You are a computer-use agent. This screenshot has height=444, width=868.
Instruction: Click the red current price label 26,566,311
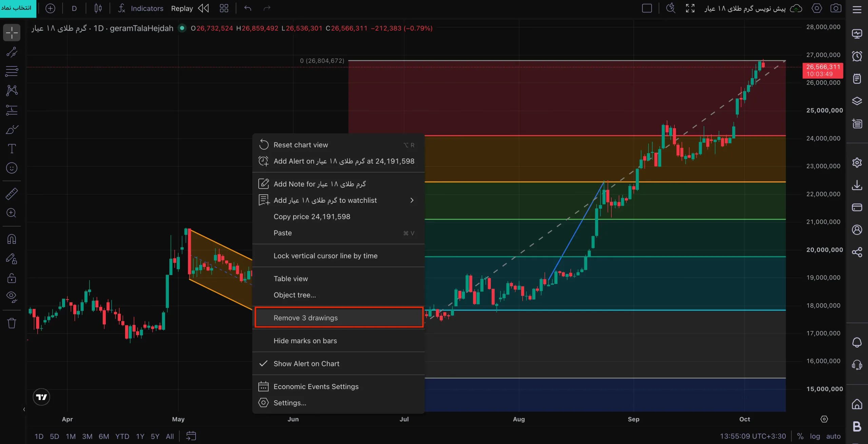[x=823, y=71]
